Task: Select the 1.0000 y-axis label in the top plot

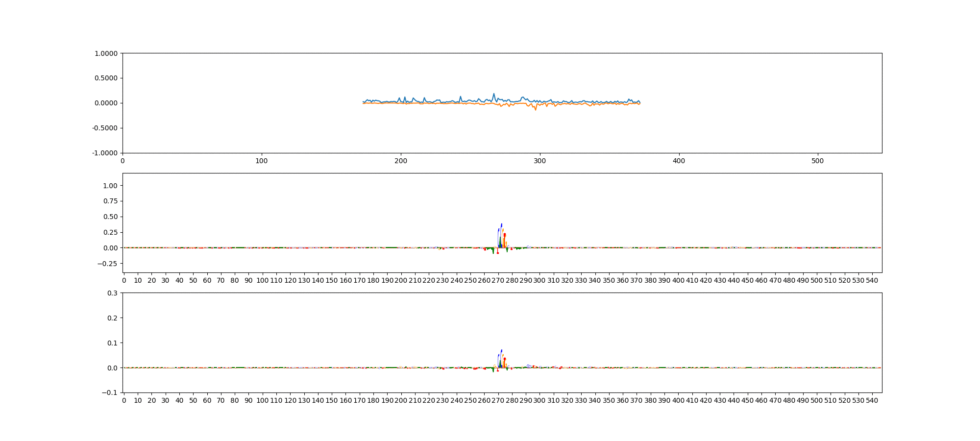Action: [106, 53]
